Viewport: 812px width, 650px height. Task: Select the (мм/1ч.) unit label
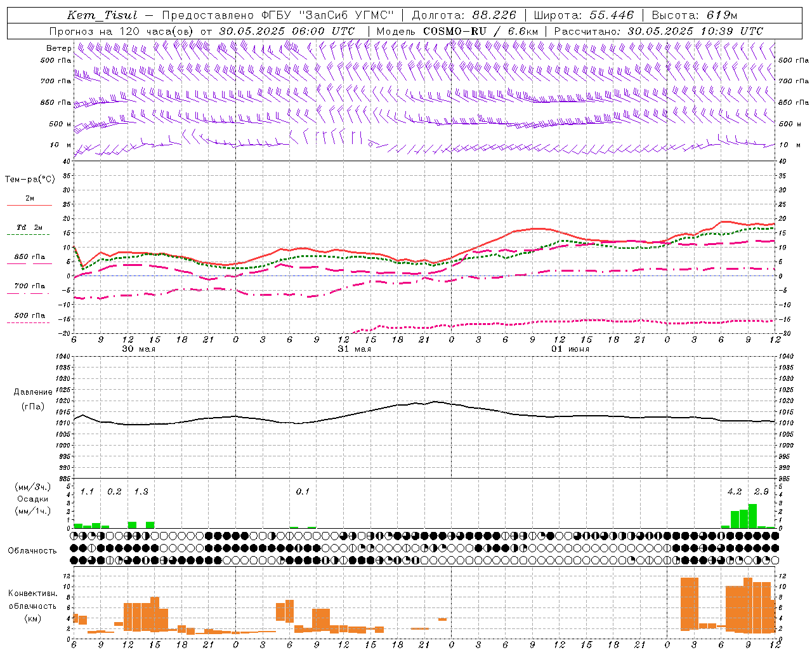pyautogui.click(x=33, y=511)
